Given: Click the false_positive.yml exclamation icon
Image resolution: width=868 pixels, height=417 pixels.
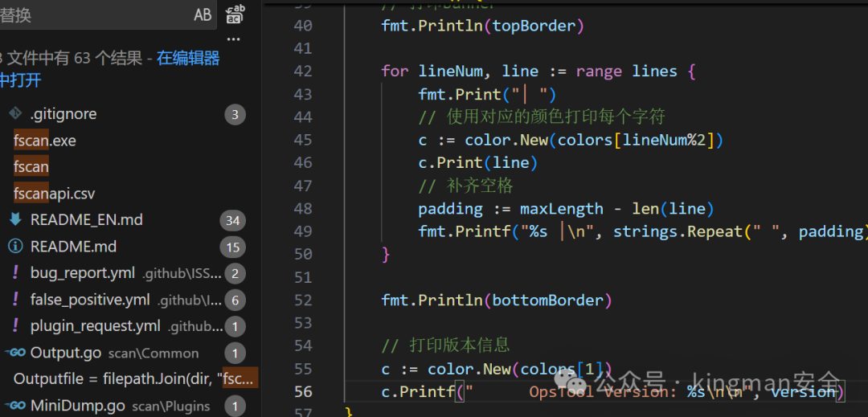Looking at the screenshot, I should pyautogui.click(x=15, y=299).
